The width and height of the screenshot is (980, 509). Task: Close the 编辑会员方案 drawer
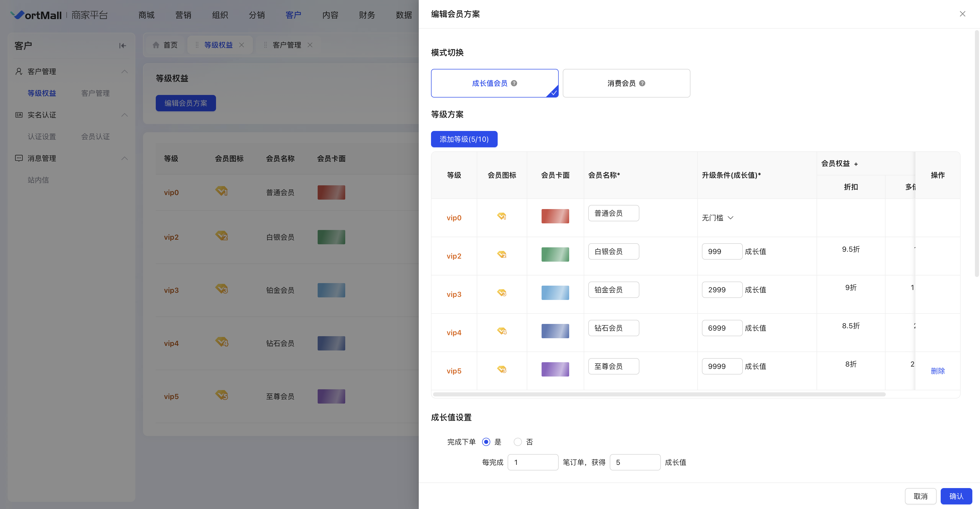(962, 14)
